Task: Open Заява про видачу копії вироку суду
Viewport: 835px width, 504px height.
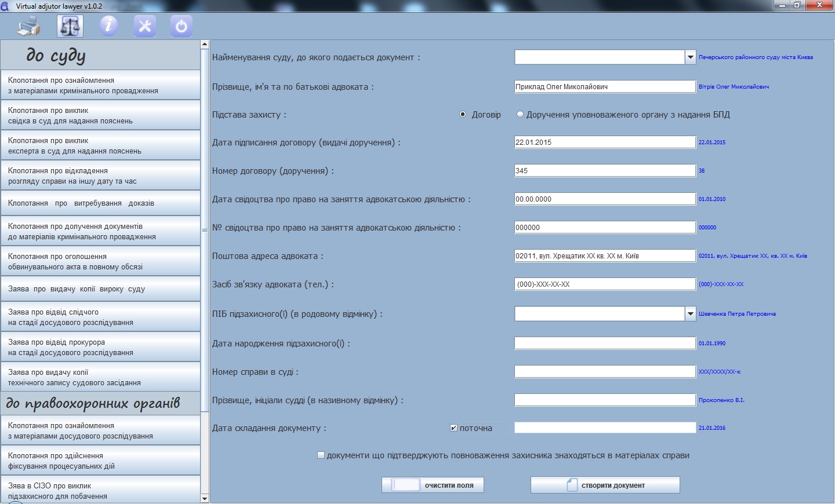Action: [100, 289]
